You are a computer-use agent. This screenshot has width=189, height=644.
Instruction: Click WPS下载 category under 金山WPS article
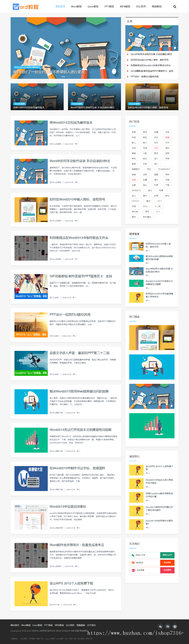coord(56,605)
